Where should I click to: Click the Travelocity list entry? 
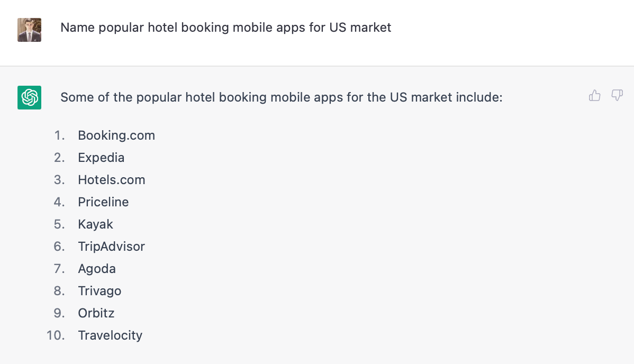coord(110,335)
